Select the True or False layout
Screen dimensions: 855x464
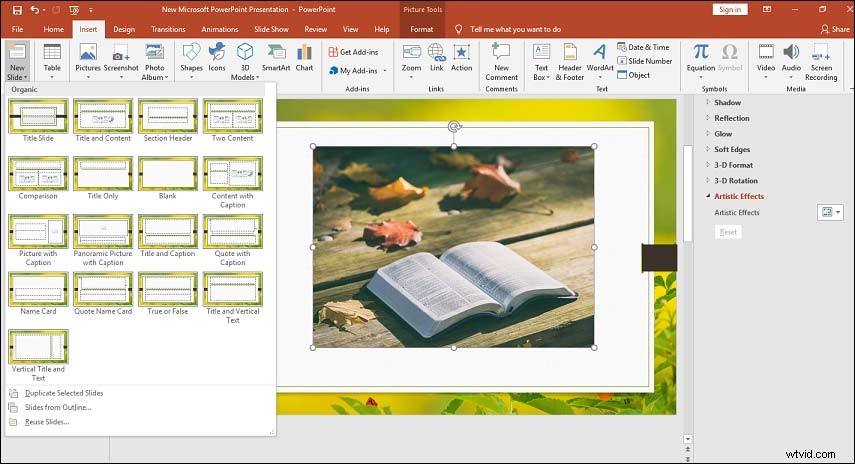coord(168,294)
